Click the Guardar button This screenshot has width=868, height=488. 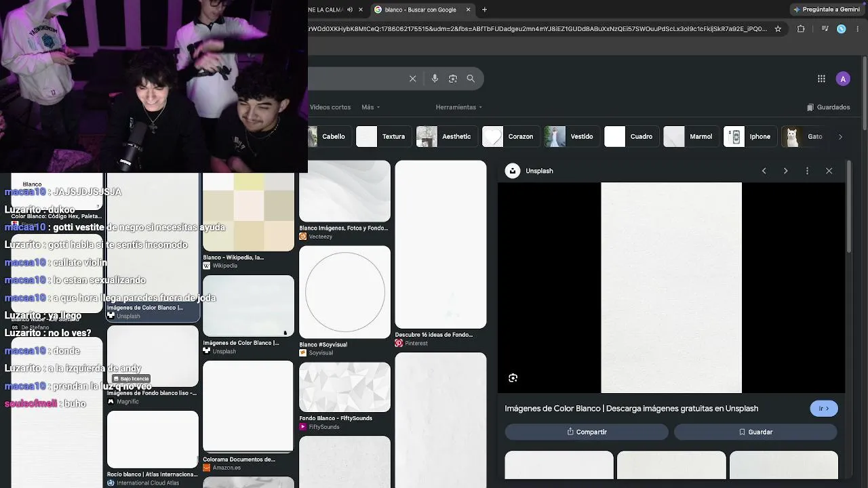pyautogui.click(x=755, y=432)
